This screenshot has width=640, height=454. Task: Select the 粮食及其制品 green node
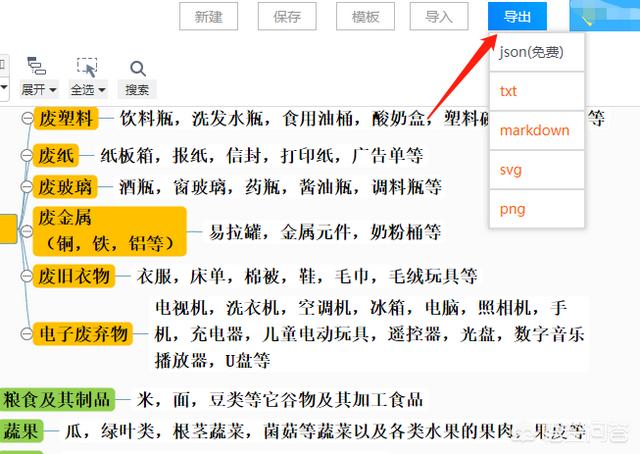tap(58, 400)
